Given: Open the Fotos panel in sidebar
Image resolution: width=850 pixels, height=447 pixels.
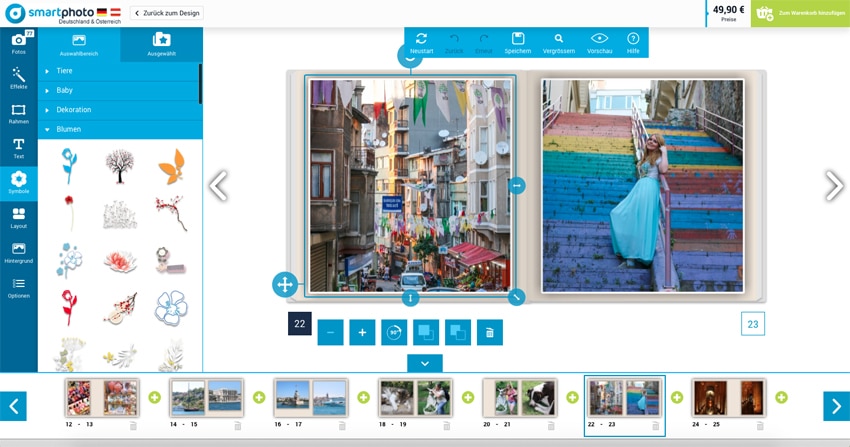Looking at the screenshot, I should pos(18,43).
